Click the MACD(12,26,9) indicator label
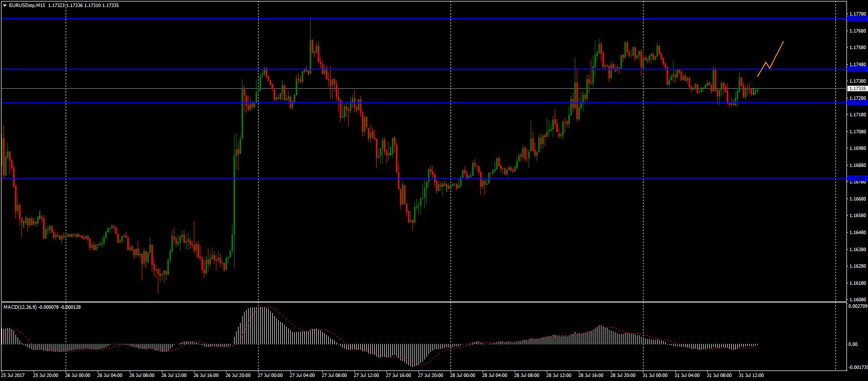The height and width of the screenshot is (381, 868). 20,307
